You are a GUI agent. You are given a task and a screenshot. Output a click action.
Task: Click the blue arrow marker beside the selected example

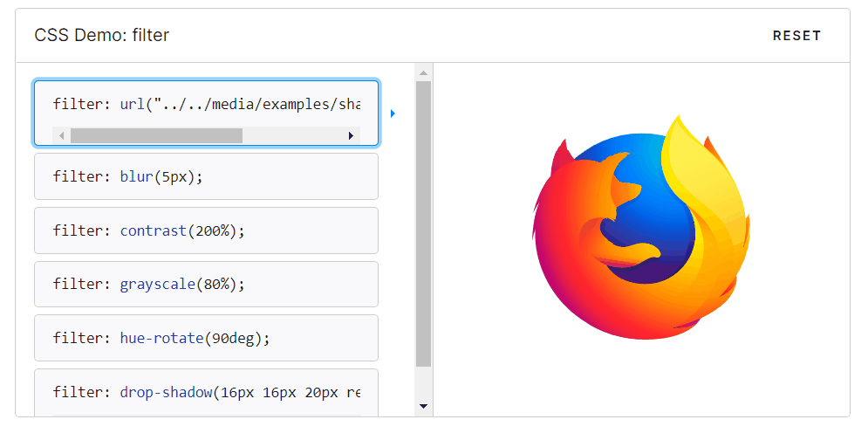(393, 113)
